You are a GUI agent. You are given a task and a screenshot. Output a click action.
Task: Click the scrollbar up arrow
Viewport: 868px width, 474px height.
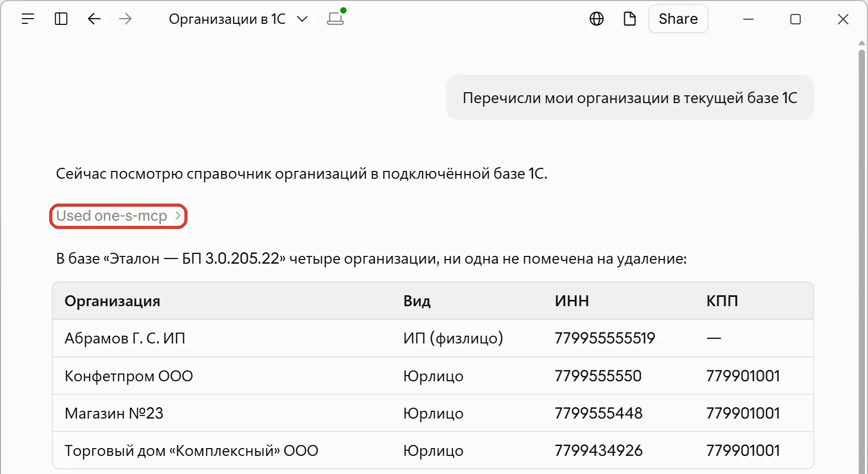click(x=862, y=44)
